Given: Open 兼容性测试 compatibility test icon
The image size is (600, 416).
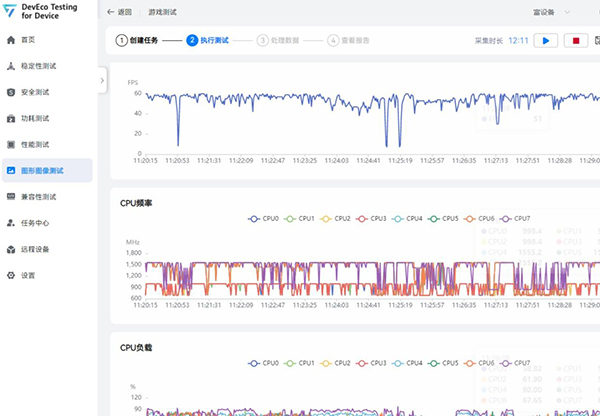Looking at the screenshot, I should pyautogui.click(x=11, y=197).
